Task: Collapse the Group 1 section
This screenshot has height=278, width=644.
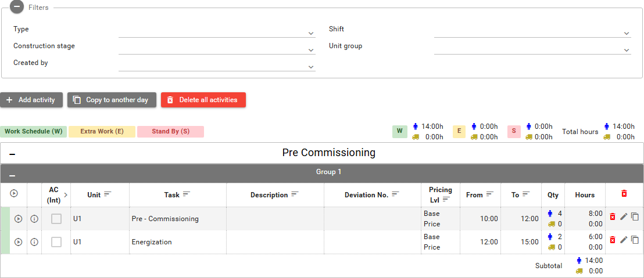Action: pos(12,175)
